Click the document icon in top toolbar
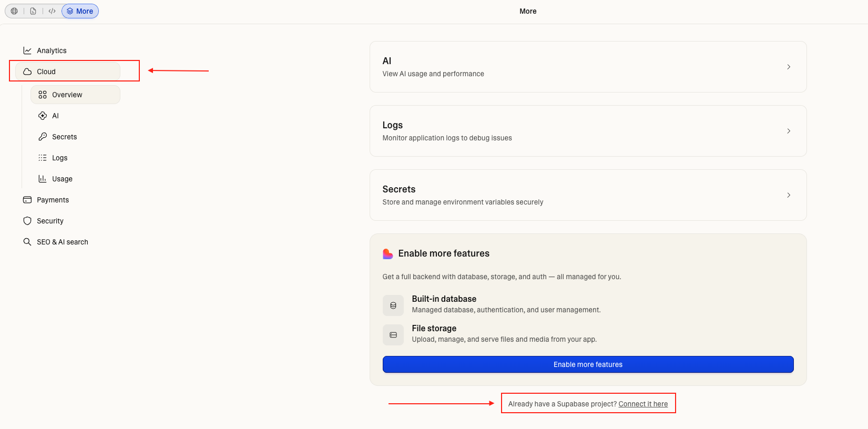868x429 pixels. 33,11
